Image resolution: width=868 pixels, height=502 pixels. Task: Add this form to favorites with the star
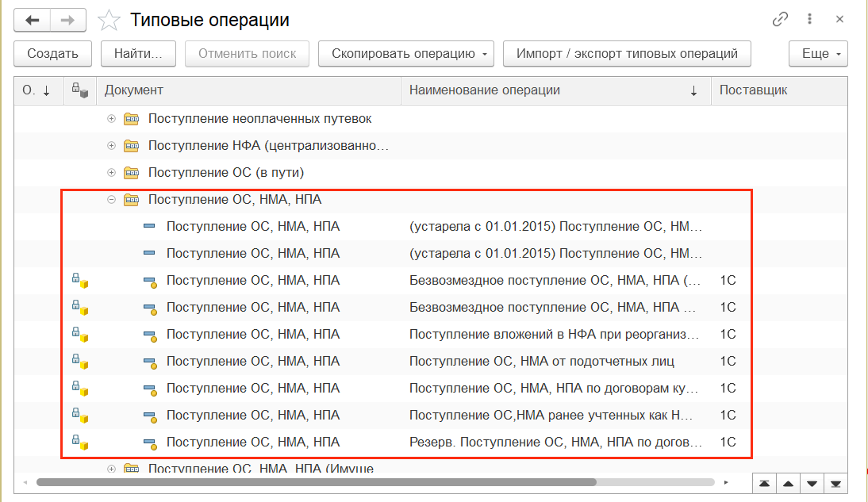click(x=109, y=20)
